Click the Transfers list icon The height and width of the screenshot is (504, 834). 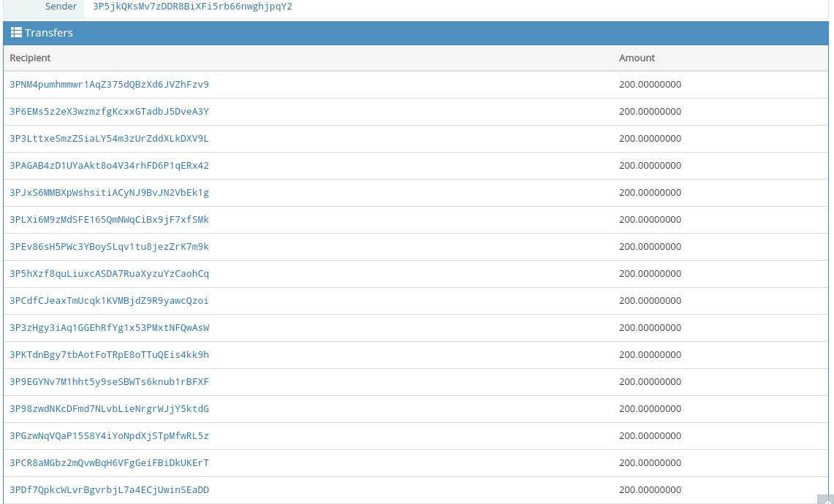pyautogui.click(x=16, y=32)
